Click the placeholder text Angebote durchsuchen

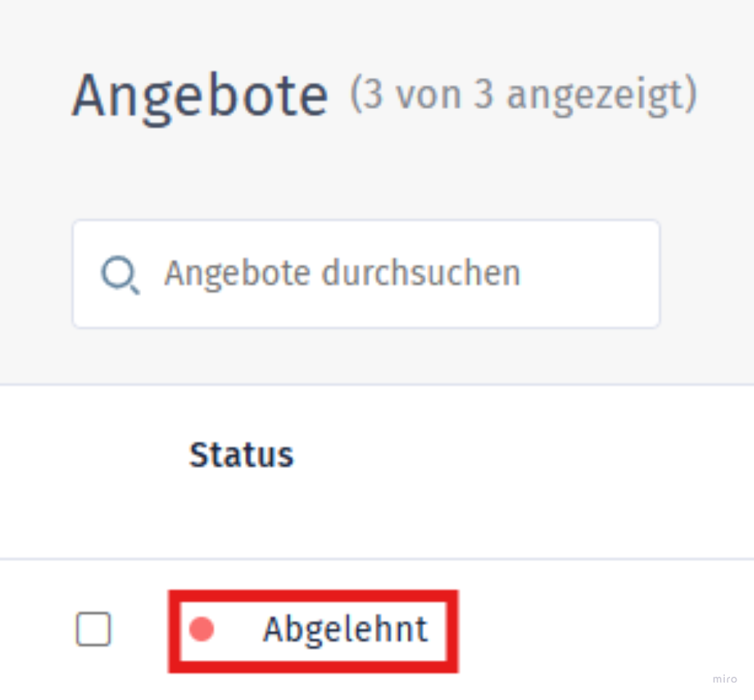[342, 273]
